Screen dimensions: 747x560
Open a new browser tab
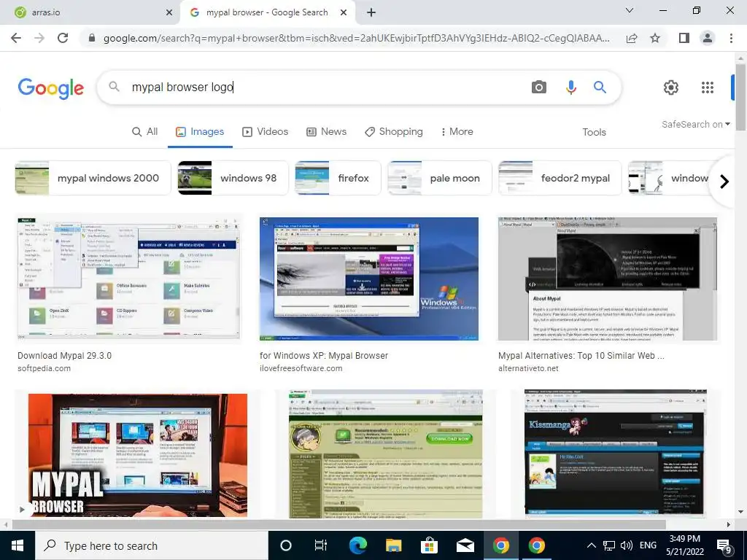point(371,12)
